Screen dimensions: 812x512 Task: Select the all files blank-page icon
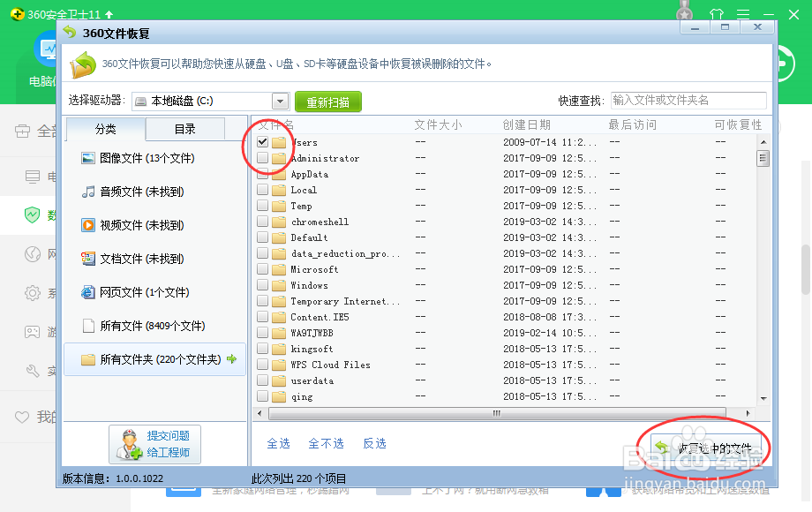[x=88, y=326]
